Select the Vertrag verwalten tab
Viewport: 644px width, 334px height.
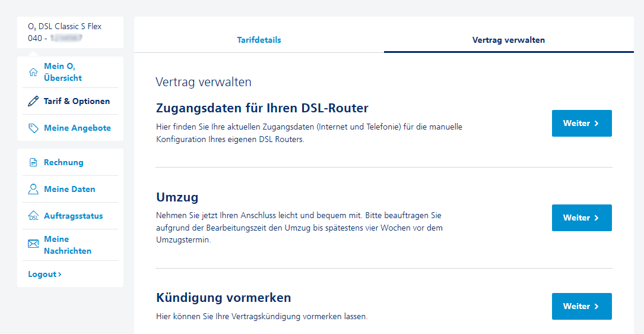[509, 40]
